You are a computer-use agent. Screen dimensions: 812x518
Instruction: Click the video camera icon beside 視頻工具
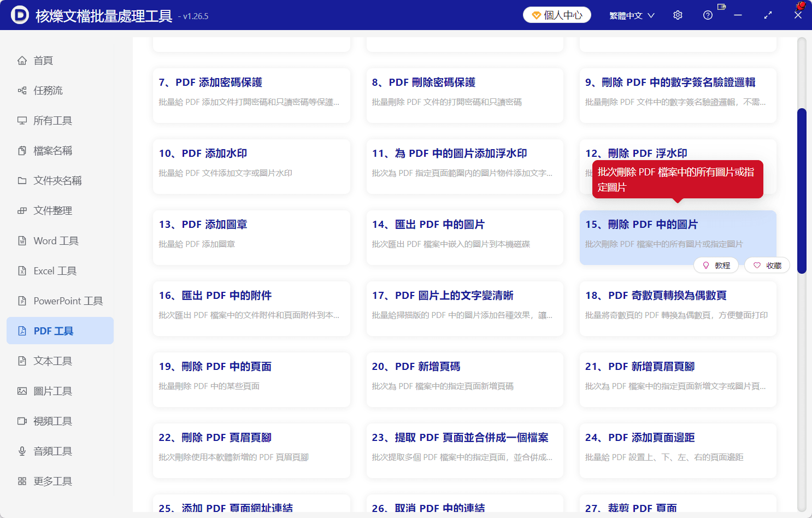click(x=22, y=421)
